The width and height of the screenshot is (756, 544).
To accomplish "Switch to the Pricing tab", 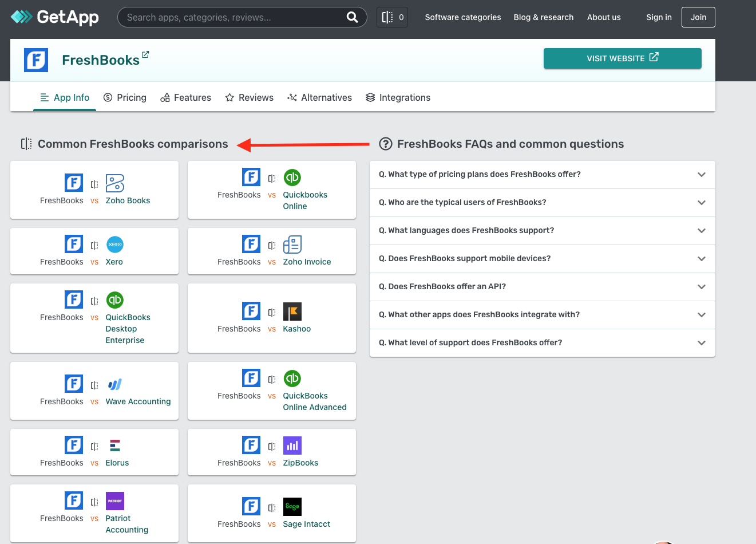I will coord(125,97).
